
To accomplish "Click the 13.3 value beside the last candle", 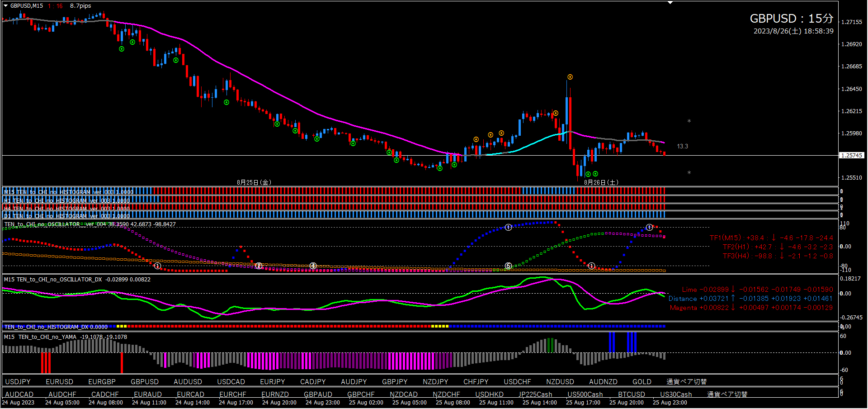I will pos(682,146).
